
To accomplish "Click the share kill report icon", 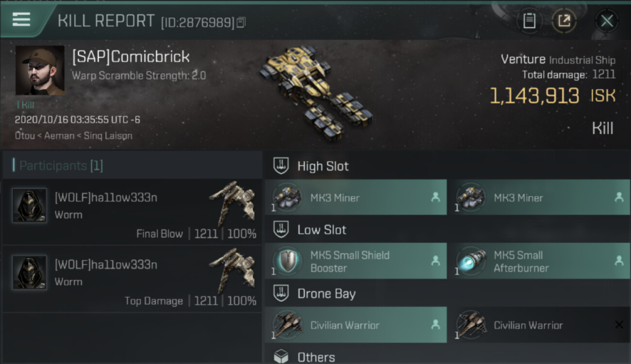I will click(x=564, y=21).
